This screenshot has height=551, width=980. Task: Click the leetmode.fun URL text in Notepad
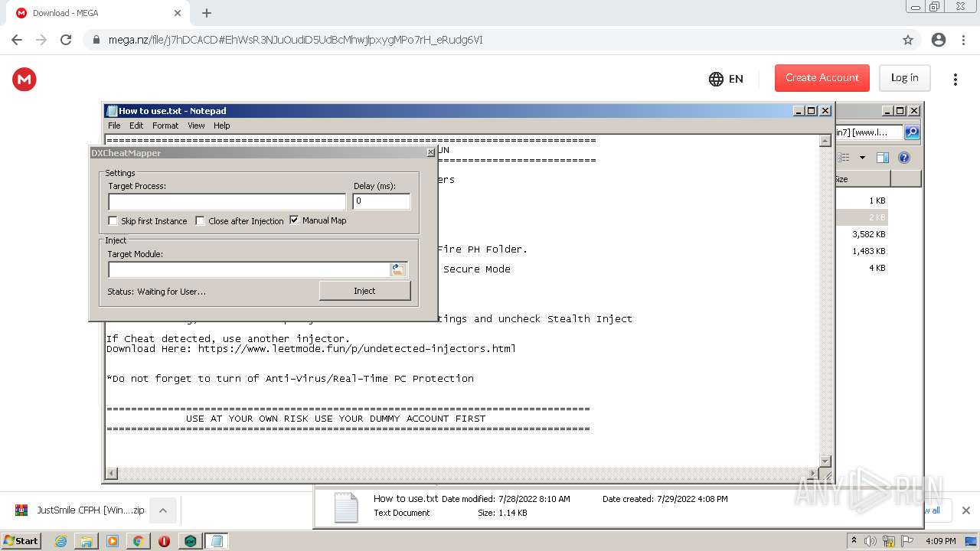[x=357, y=349]
